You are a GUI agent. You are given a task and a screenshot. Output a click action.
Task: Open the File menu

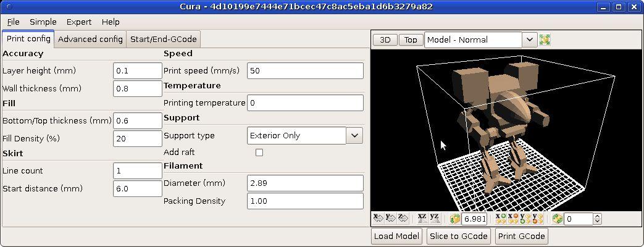point(13,22)
